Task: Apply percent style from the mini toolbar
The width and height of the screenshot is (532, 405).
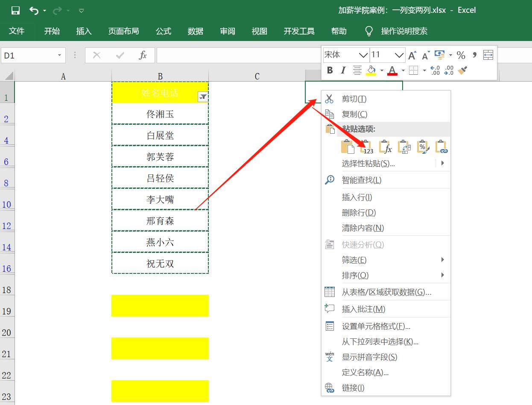Action: click(x=461, y=55)
